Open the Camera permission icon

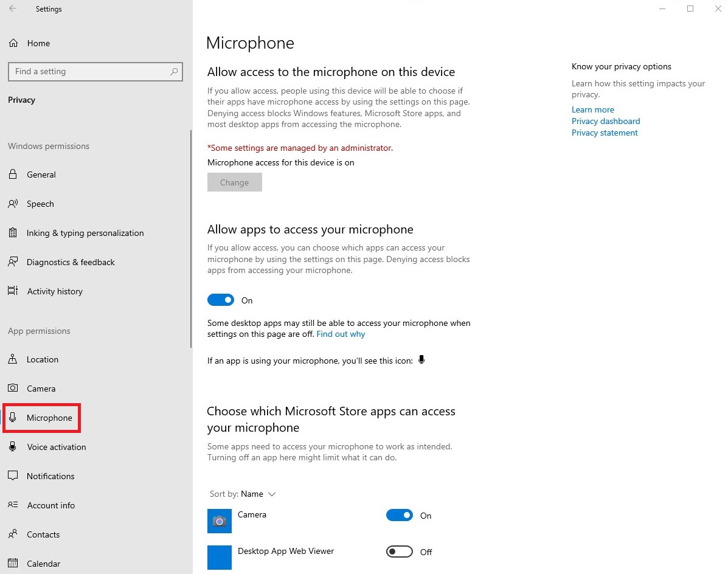(12, 389)
